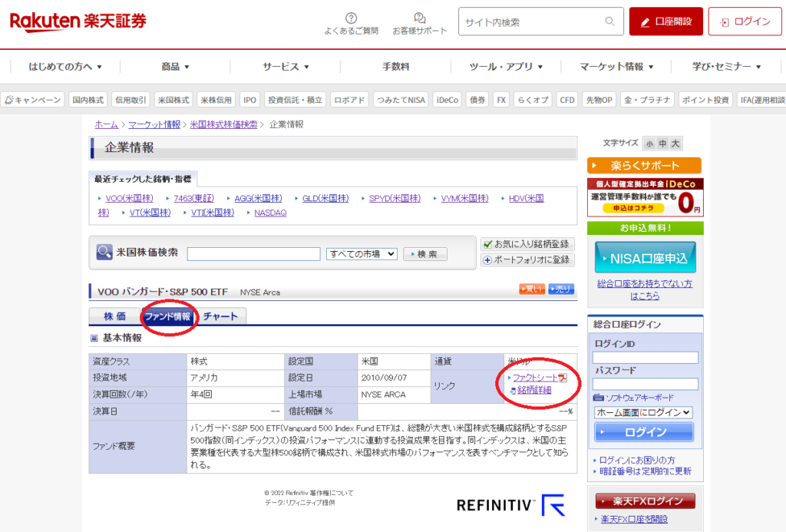The width and height of the screenshot is (786, 532).
Task: Open the 手数料 menu item
Action: point(396,67)
